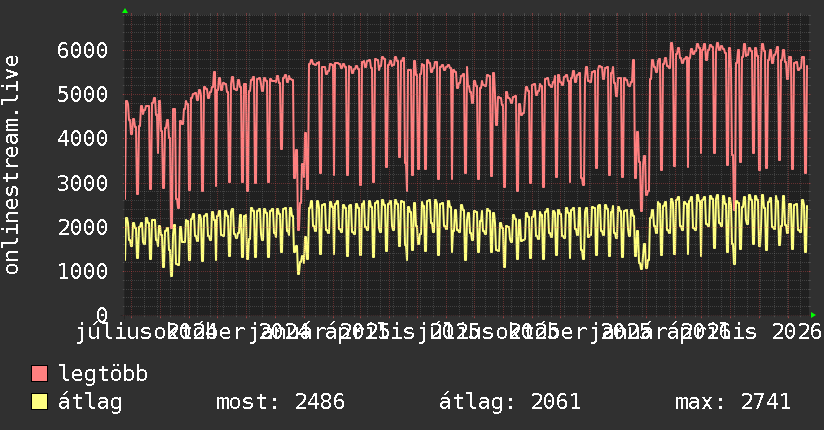Click the 2026 label at x-axis end
This screenshot has height=430, width=824.
point(797,332)
